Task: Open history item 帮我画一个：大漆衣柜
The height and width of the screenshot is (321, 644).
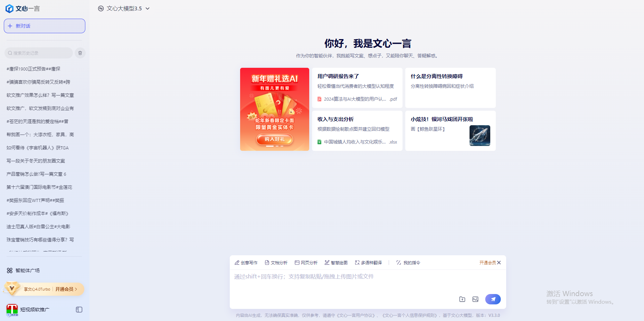Action: point(40,135)
